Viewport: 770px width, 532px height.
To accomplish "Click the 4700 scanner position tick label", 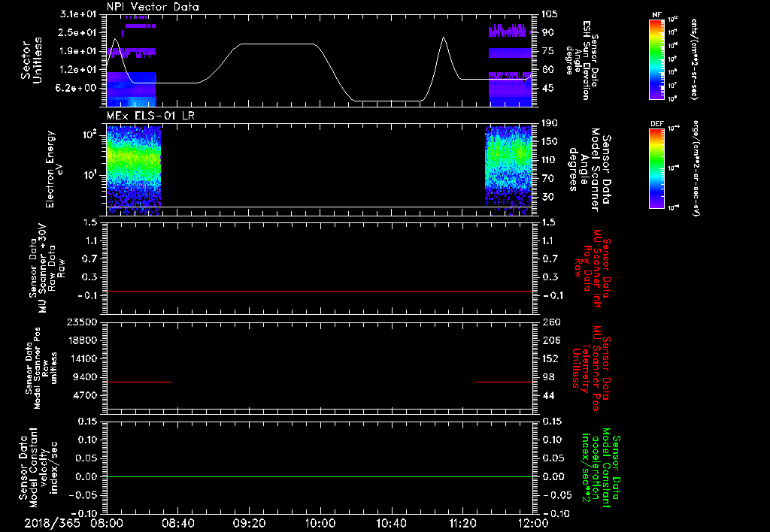I will point(84,395).
